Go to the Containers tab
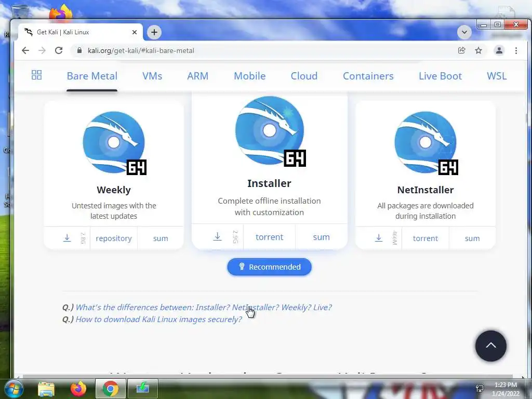532x399 pixels. (x=368, y=76)
